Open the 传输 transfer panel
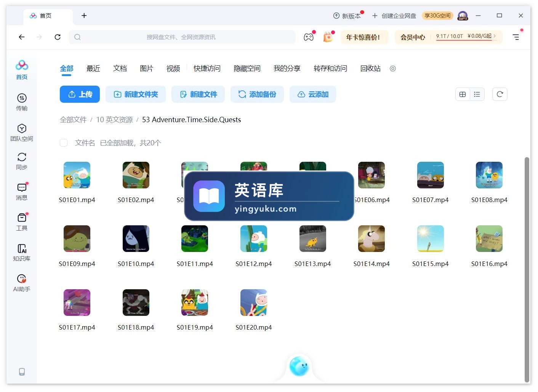538x392 pixels. click(x=22, y=102)
